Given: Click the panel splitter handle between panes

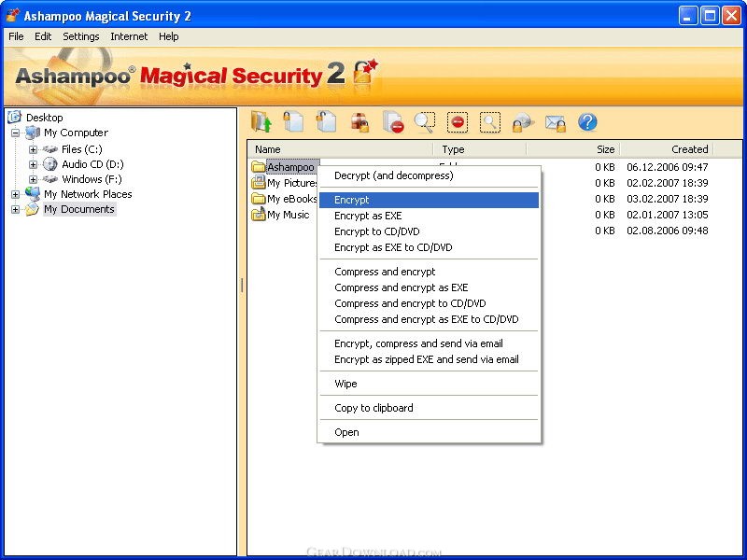Looking at the screenshot, I should [x=242, y=286].
